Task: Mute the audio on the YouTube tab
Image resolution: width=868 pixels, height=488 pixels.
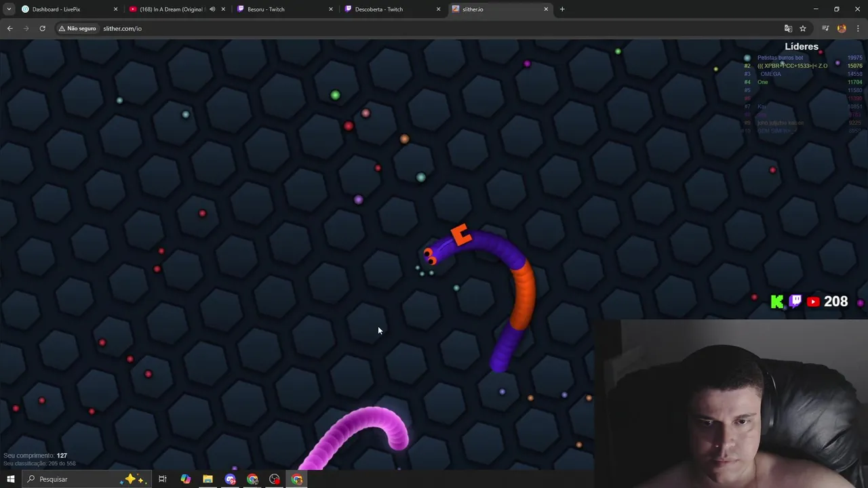Action: pyautogui.click(x=212, y=9)
